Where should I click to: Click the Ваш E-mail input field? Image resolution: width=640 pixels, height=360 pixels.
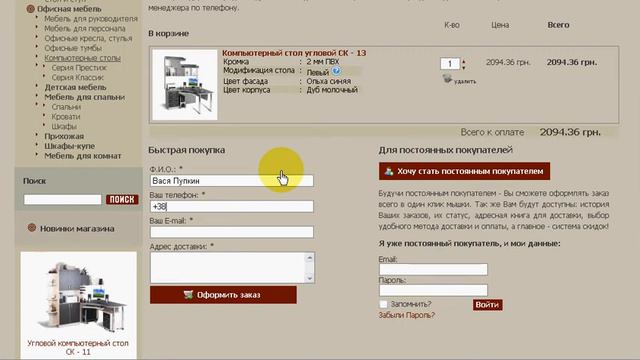click(232, 232)
